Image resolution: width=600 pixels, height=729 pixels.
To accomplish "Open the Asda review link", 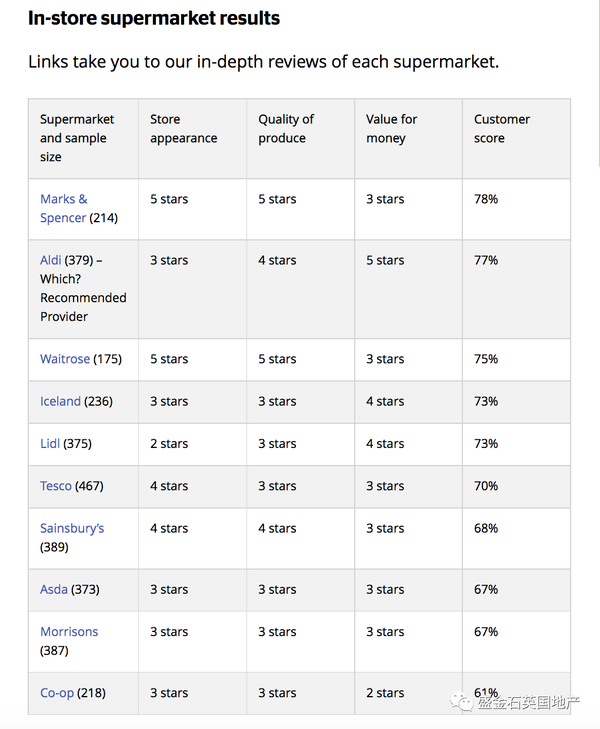I will 53,589.
